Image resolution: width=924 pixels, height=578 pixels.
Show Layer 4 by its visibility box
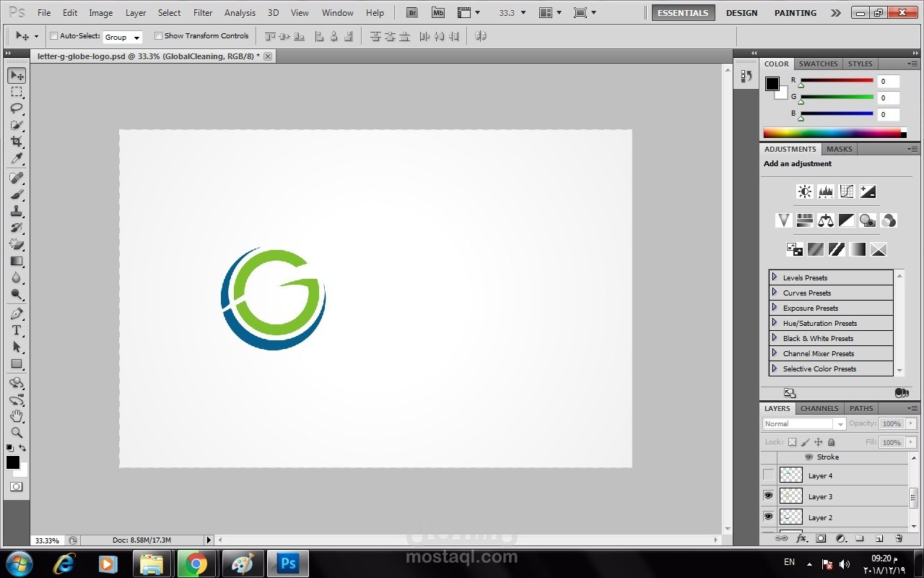pyautogui.click(x=768, y=475)
